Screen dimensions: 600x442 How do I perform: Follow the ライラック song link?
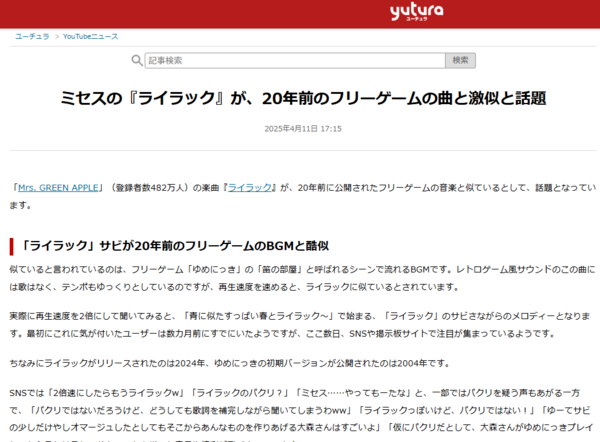249,188
